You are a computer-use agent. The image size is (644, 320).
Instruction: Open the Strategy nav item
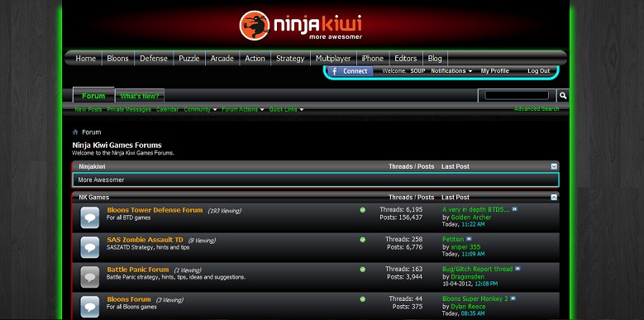(x=290, y=59)
